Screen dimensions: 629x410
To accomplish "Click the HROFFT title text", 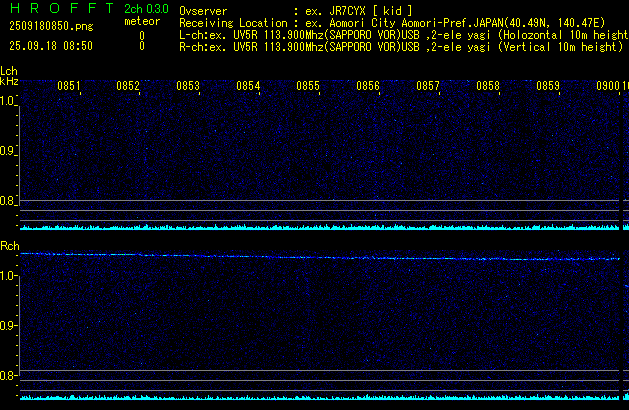I will pyautogui.click(x=60, y=8).
